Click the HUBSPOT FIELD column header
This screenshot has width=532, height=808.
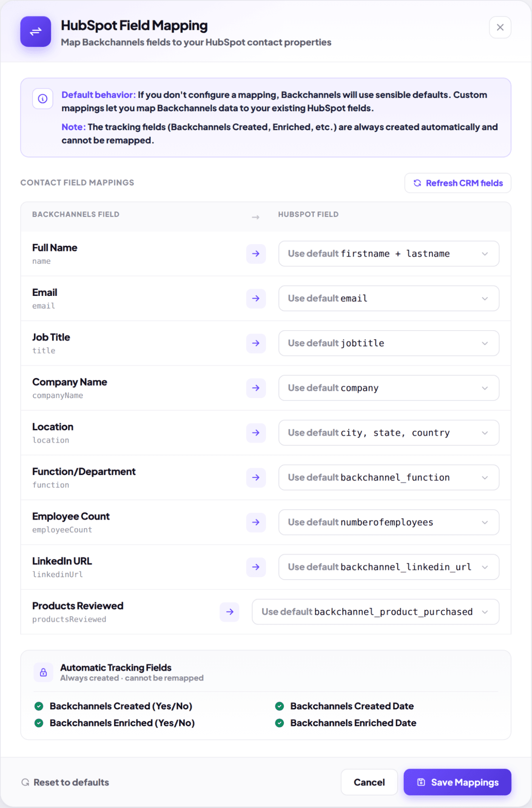pyautogui.click(x=308, y=215)
